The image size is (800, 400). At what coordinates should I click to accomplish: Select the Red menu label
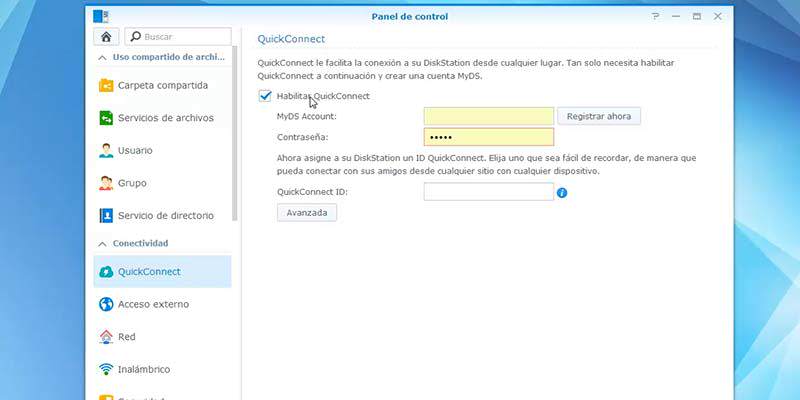pos(127,337)
